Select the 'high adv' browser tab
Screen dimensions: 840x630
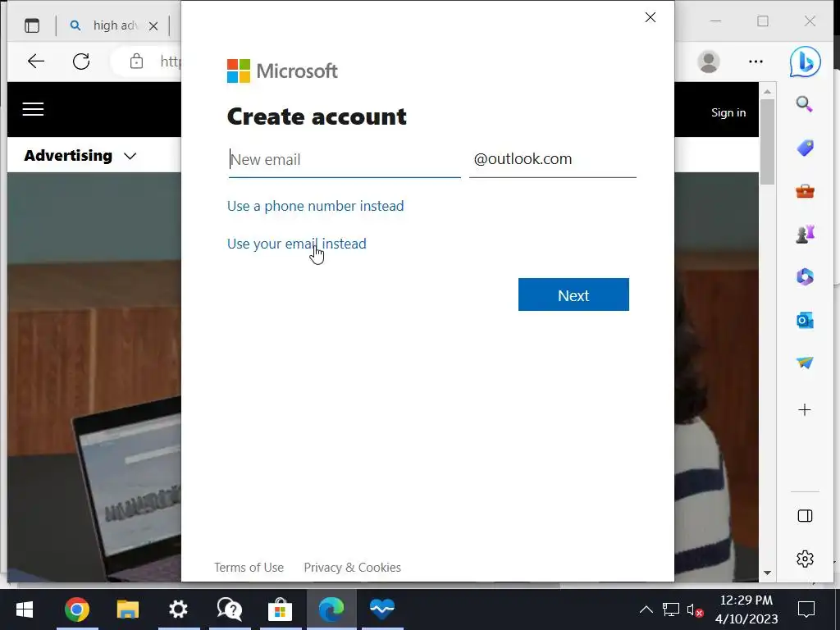(114, 25)
